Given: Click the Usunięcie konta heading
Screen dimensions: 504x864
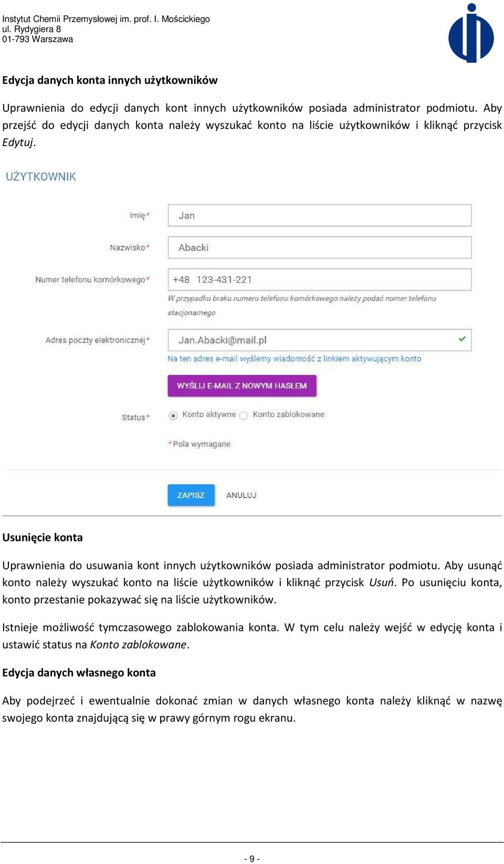Looking at the screenshot, I should (43, 537).
